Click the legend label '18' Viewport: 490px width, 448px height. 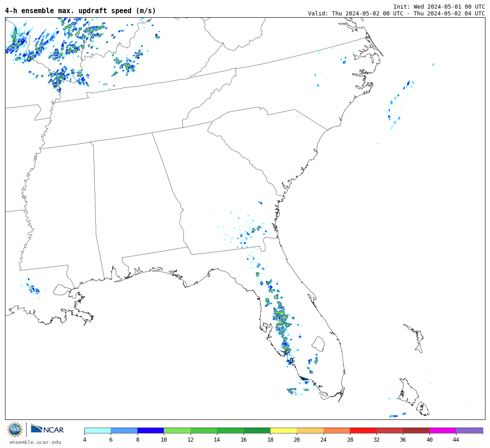[270, 439]
